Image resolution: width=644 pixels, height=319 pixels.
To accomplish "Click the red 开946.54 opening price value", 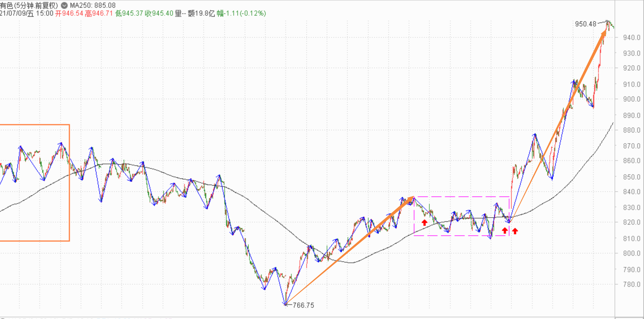I will pyautogui.click(x=69, y=14).
